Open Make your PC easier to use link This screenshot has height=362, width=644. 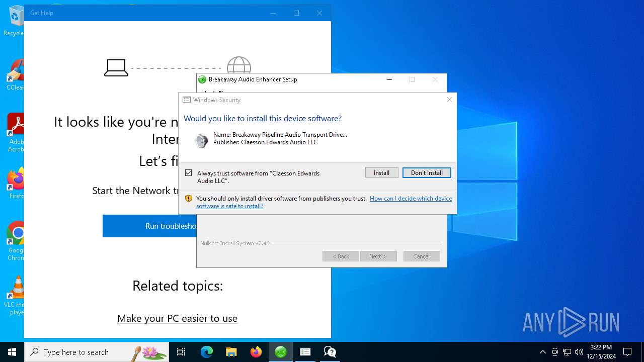(x=177, y=318)
